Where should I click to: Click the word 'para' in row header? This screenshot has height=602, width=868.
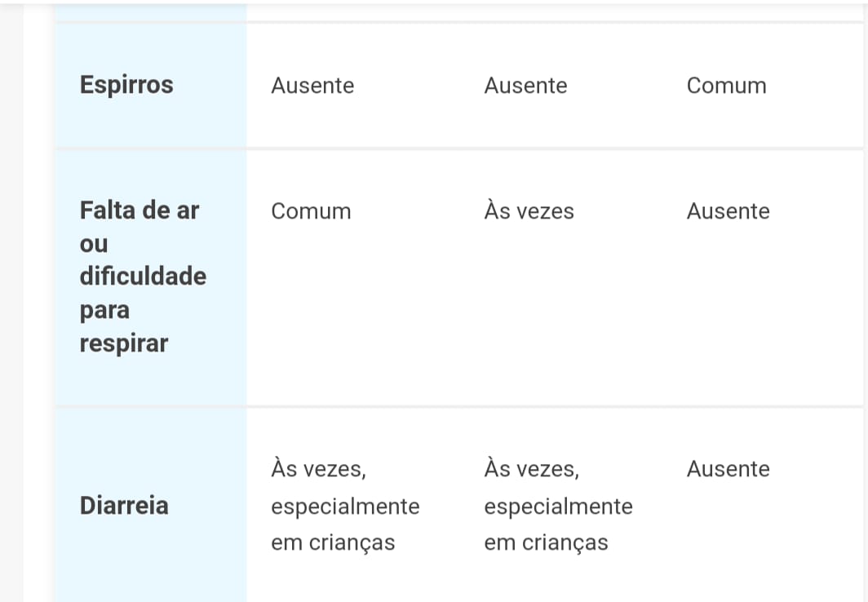point(104,310)
